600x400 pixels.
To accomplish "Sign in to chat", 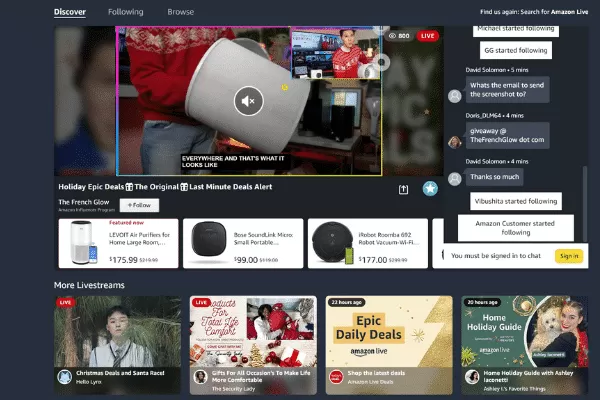I will click(569, 256).
